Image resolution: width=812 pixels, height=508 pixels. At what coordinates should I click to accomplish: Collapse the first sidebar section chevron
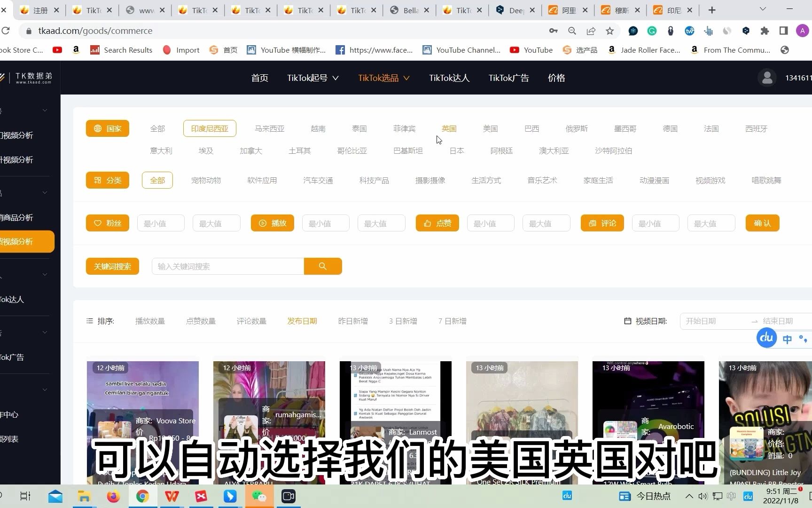(45, 111)
